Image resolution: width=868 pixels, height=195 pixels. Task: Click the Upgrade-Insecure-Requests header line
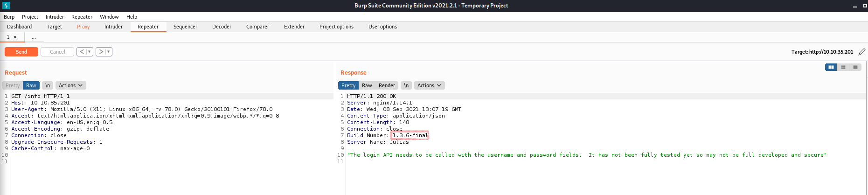coord(57,142)
